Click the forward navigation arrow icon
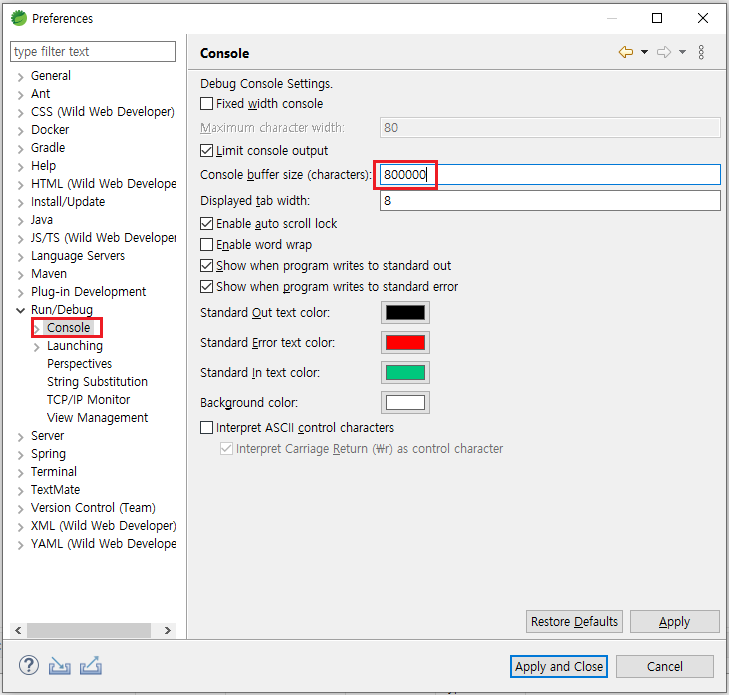Screen dimensions: 729x695 click(663, 53)
